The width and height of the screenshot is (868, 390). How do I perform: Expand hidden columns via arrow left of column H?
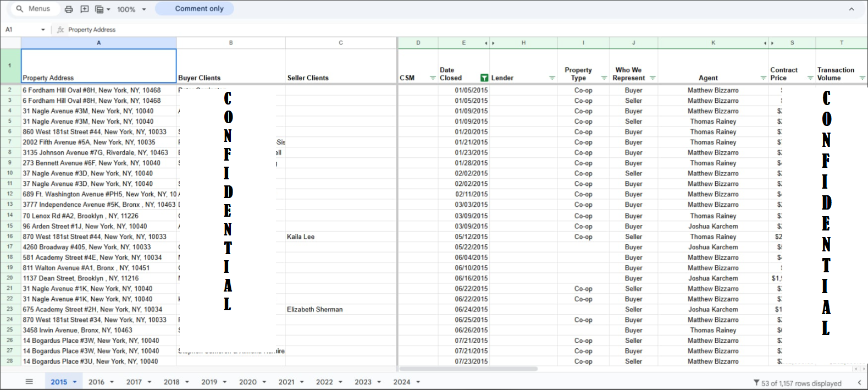coord(493,43)
